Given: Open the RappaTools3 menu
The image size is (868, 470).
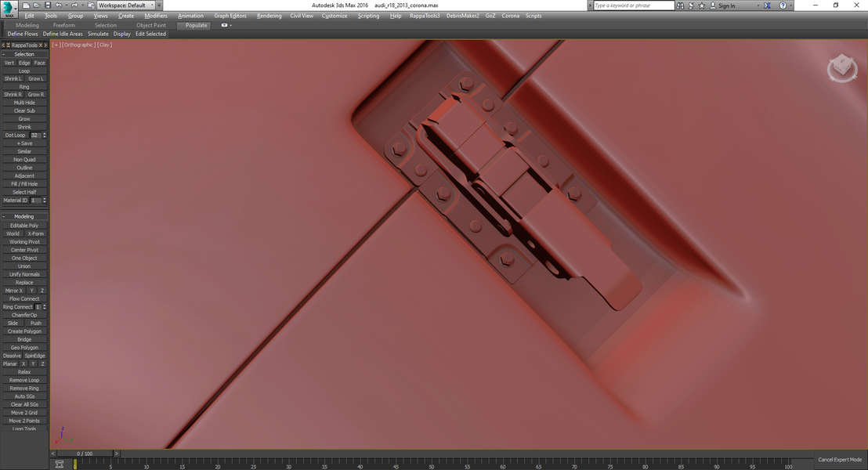Looking at the screenshot, I should click(425, 16).
